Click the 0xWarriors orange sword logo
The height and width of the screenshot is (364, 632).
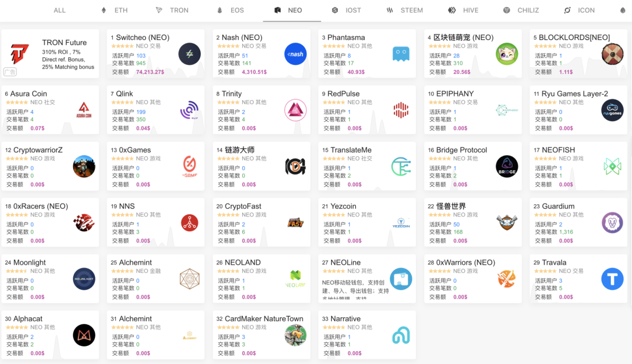(507, 279)
